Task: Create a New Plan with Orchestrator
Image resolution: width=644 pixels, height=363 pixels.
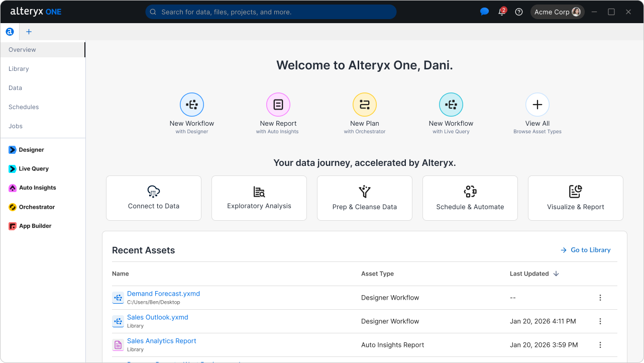Action: pyautogui.click(x=364, y=105)
